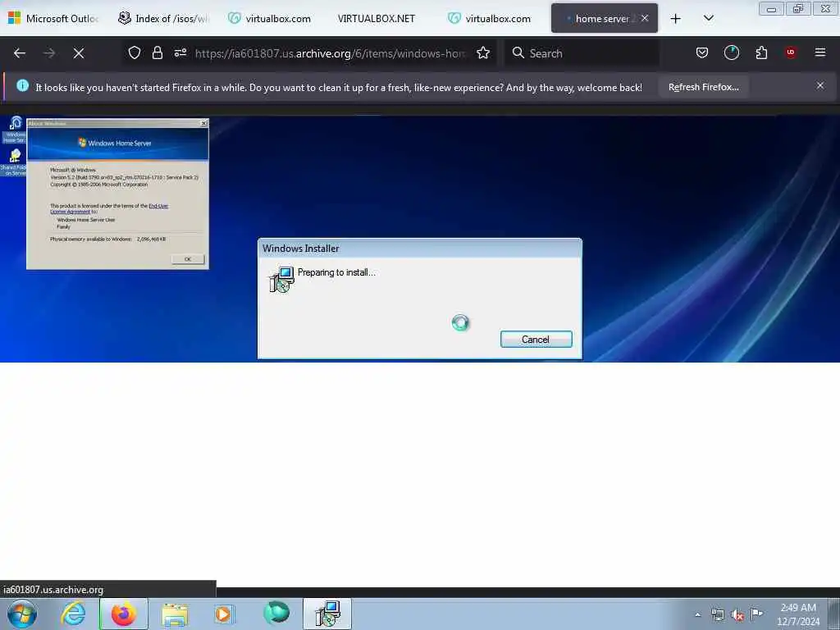Click the Windows Installer dialog title
Image resolution: width=840 pixels, height=630 pixels.
click(x=300, y=249)
